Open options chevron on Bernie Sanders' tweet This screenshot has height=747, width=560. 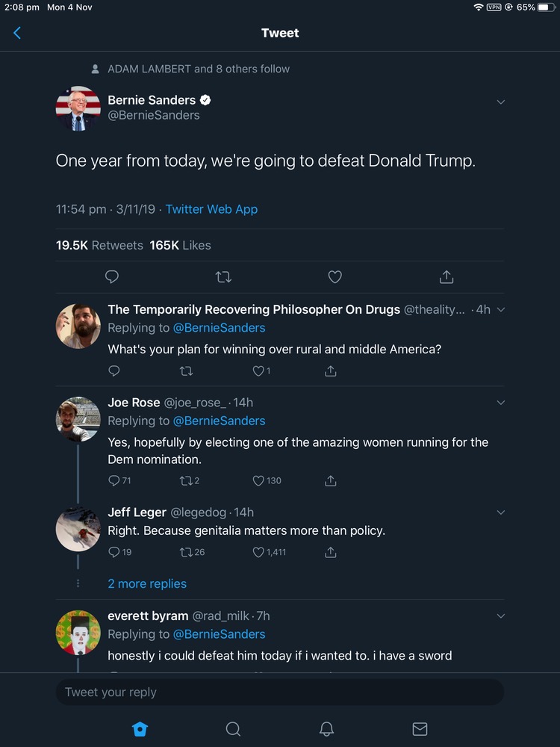(501, 102)
